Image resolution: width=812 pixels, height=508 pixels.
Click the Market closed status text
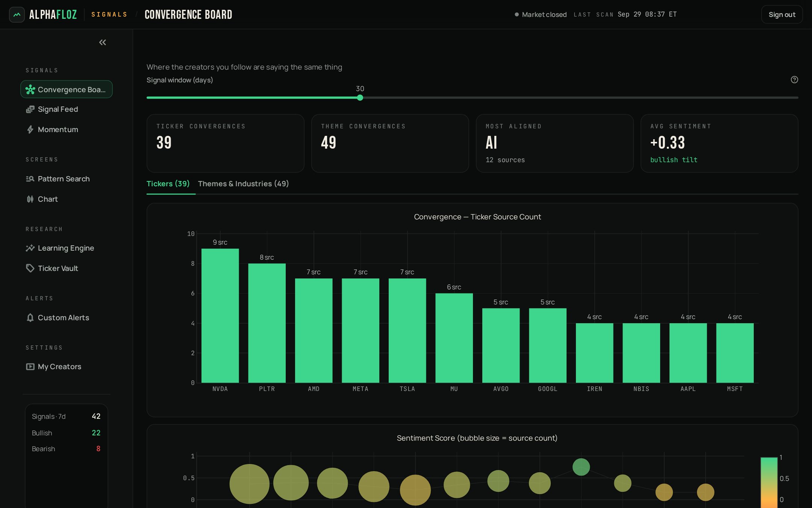click(x=544, y=15)
